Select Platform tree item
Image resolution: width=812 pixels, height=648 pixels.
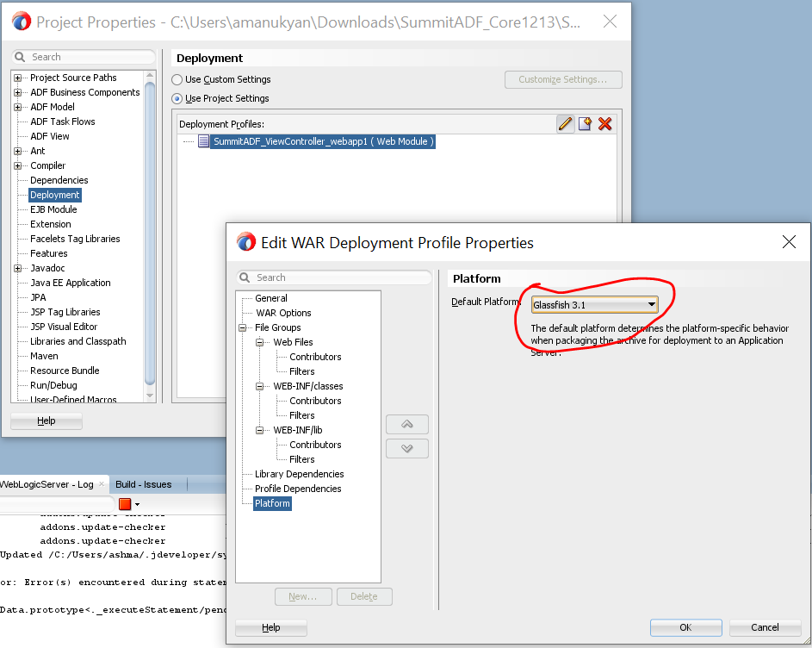pyautogui.click(x=272, y=503)
